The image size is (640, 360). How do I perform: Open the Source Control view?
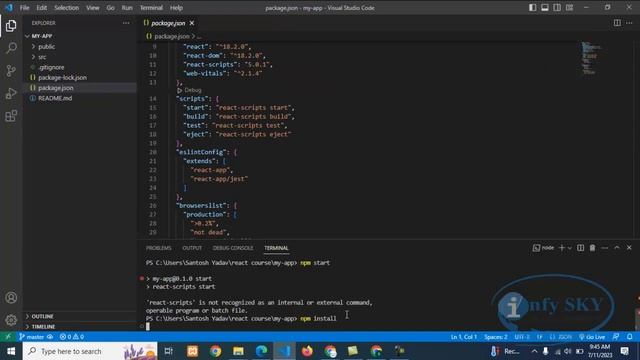[x=11, y=71]
